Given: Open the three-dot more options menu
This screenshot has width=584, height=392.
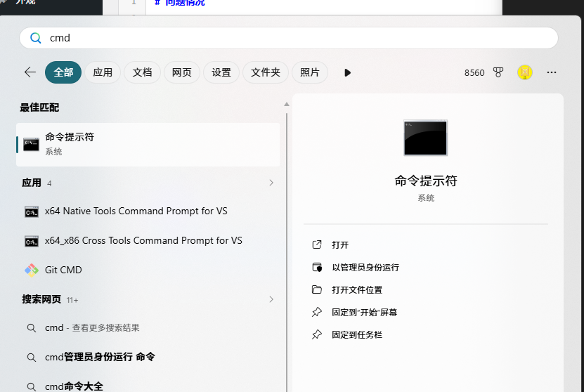Looking at the screenshot, I should 552,72.
